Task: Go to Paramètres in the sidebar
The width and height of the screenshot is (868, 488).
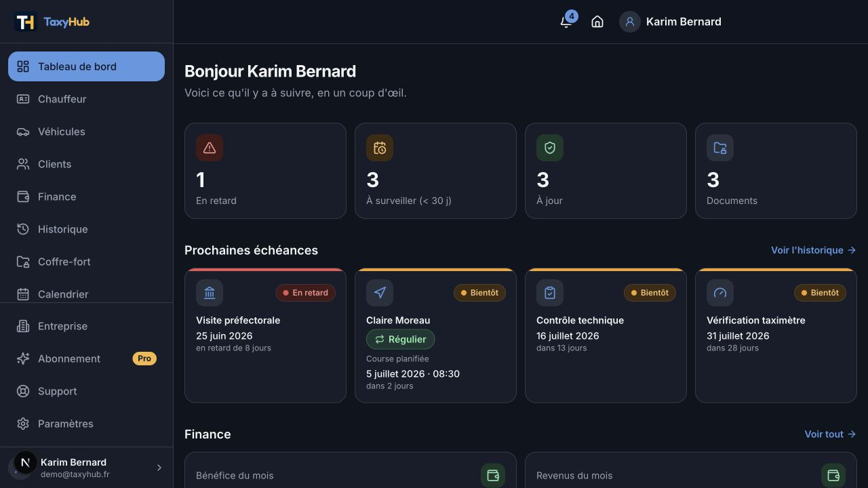Action: tap(86, 424)
